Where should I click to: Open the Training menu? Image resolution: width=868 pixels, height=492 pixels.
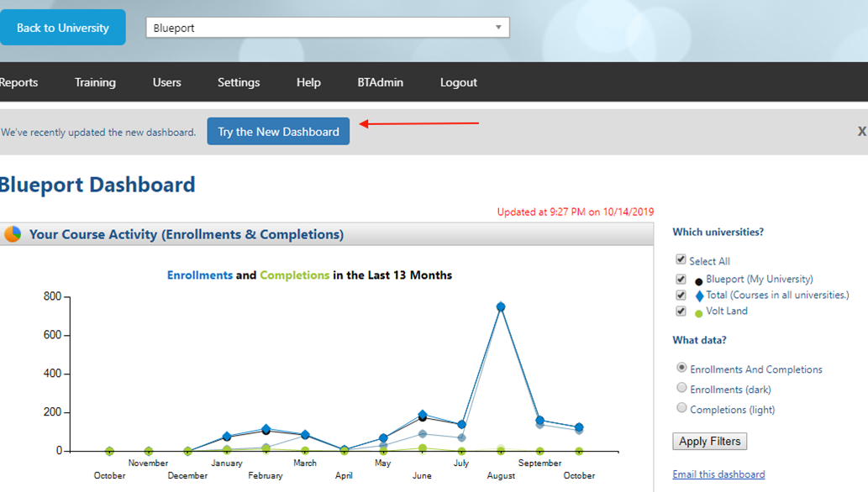coord(95,82)
